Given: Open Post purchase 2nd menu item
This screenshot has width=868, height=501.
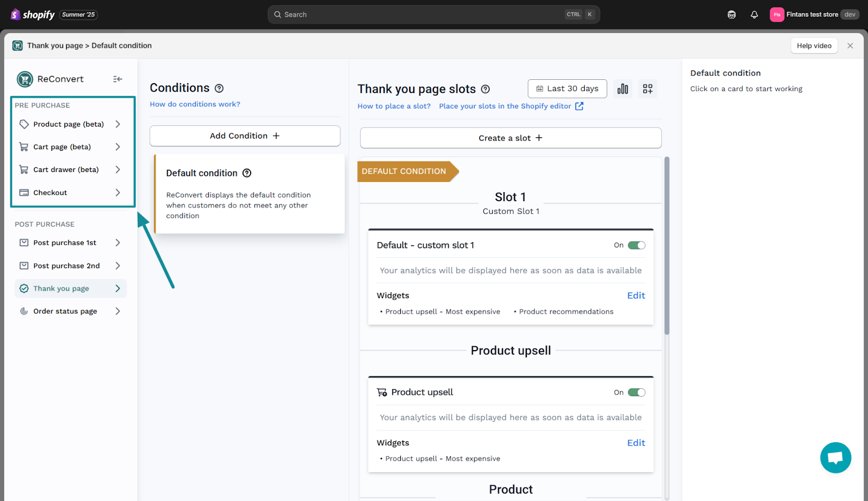Looking at the screenshot, I should tap(71, 266).
